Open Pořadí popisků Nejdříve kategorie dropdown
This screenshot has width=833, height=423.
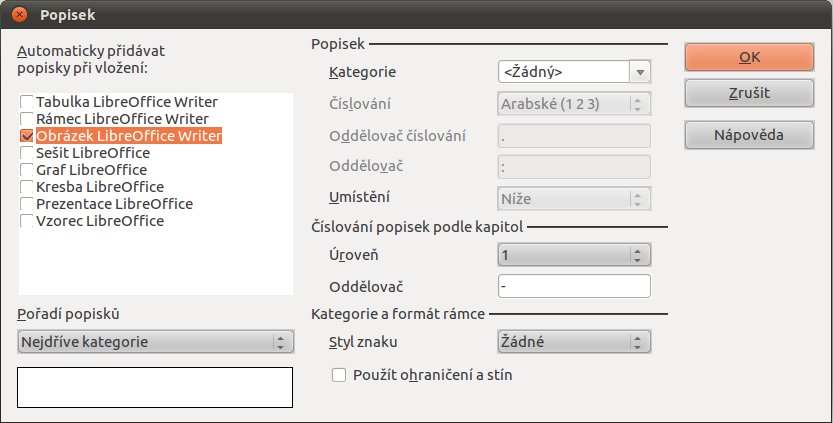155,342
